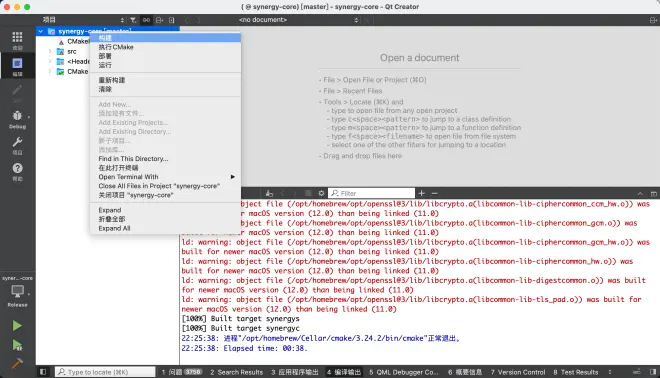Maximize the output pane
The width and height of the screenshot is (660, 378).
coord(654,194)
